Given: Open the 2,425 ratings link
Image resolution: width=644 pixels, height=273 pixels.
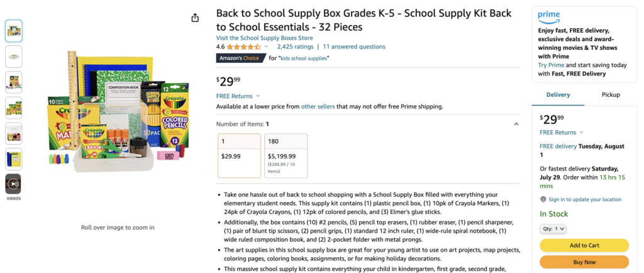Looking at the screenshot, I should [295, 47].
